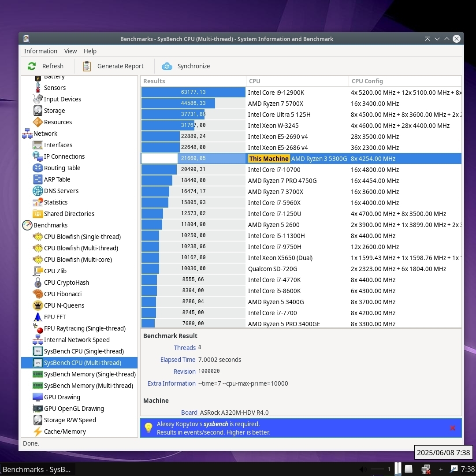Sort by the Results column header
Screen dimensions: 476x476
tap(193, 81)
